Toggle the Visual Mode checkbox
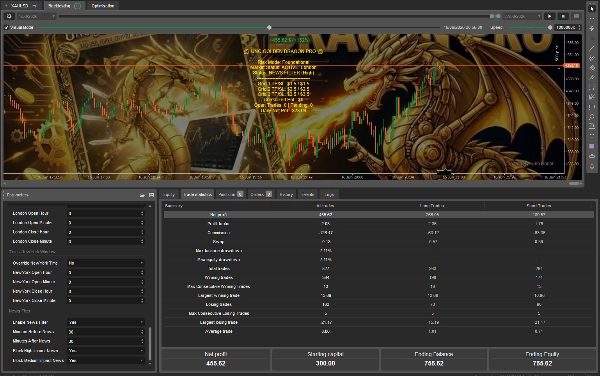 [6, 28]
